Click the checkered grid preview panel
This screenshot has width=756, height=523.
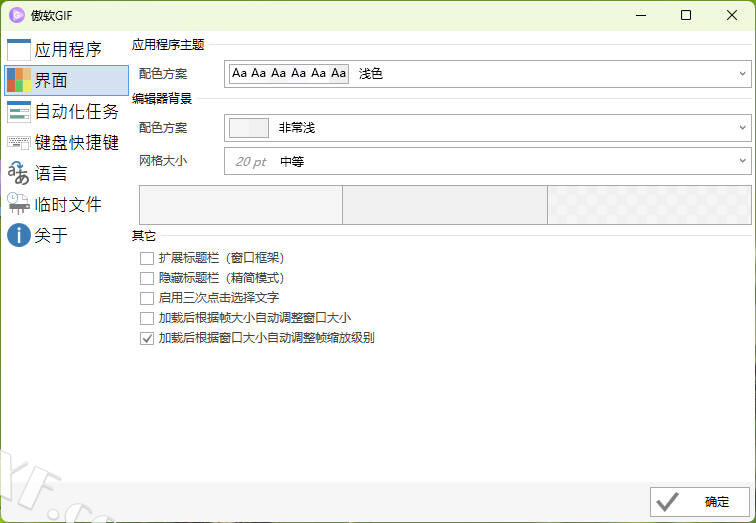pos(649,205)
